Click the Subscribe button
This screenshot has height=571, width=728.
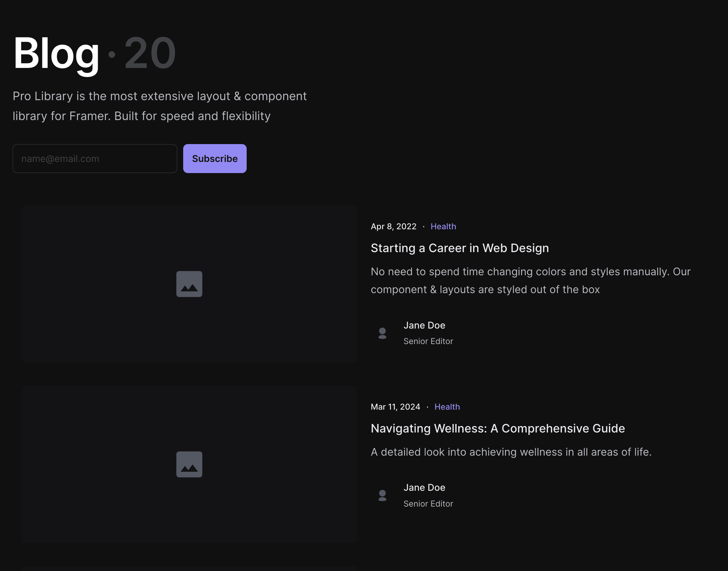click(214, 158)
